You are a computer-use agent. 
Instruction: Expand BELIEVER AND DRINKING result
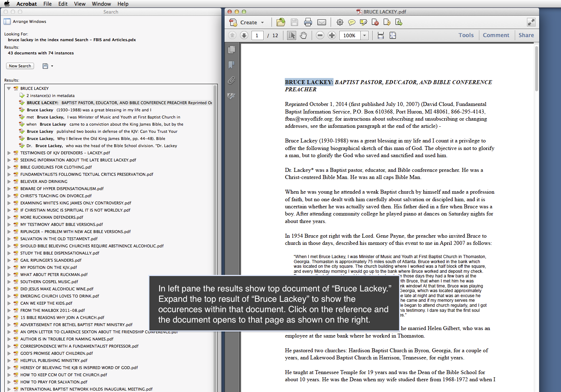click(x=9, y=182)
